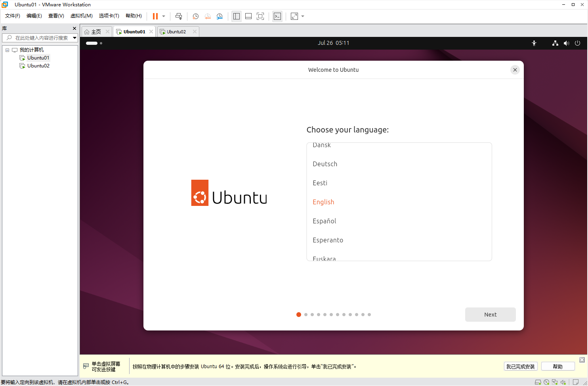
Task: Select Euskara language
Action: click(399, 256)
